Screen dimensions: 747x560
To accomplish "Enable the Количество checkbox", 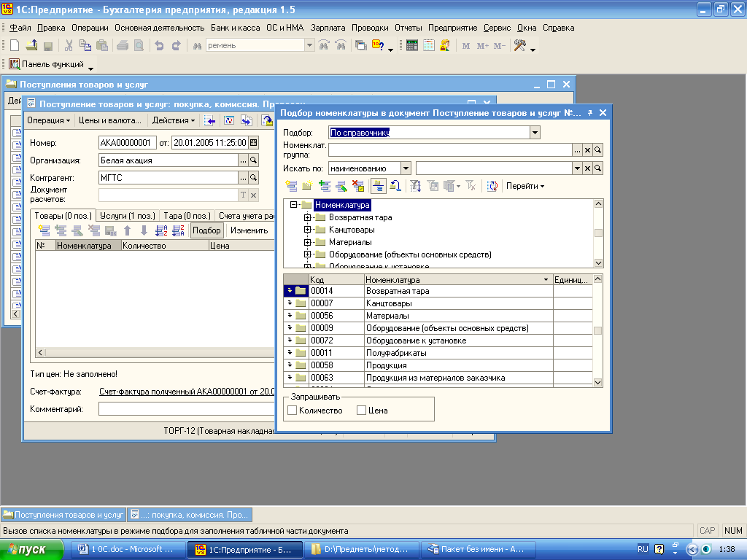I will click(x=293, y=410).
